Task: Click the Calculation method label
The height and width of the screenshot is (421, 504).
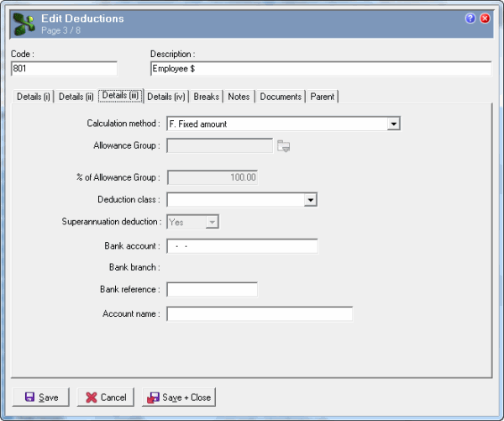Action: click(123, 124)
